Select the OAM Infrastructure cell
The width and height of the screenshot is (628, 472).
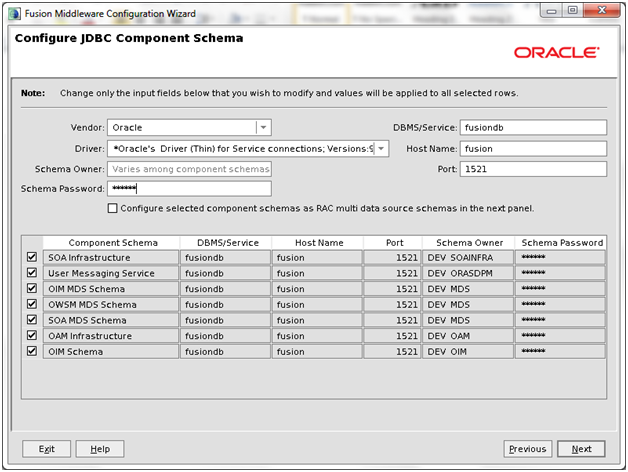(x=111, y=335)
